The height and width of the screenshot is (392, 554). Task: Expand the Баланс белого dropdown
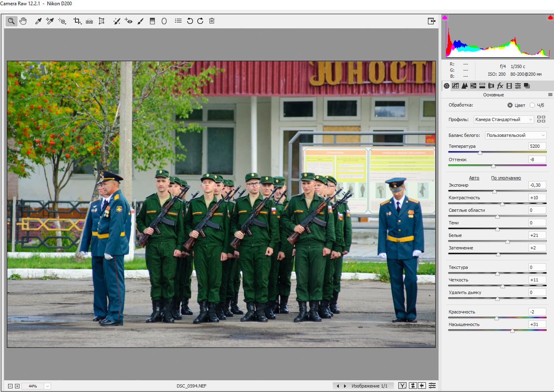(515, 135)
